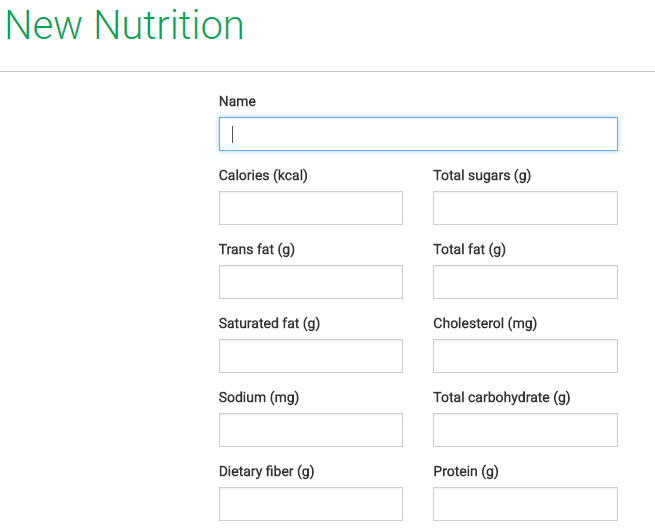
Task: Select the Cholesterol (mg) input box
Action: tap(525, 356)
